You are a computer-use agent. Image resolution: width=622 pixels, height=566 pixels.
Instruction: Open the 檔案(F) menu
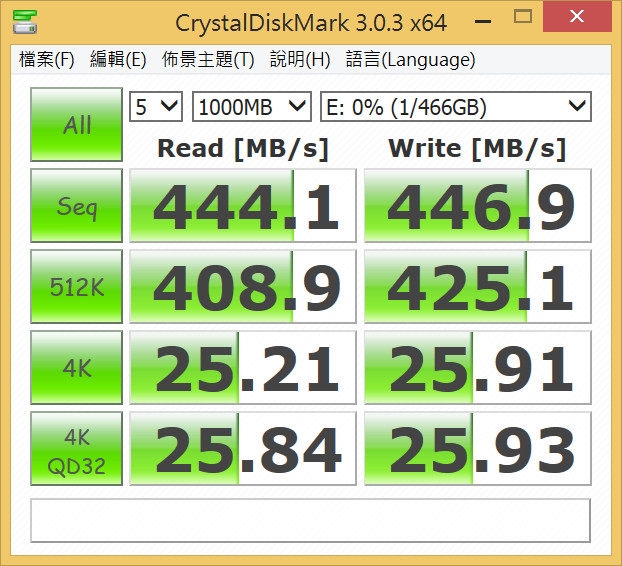pos(46,60)
